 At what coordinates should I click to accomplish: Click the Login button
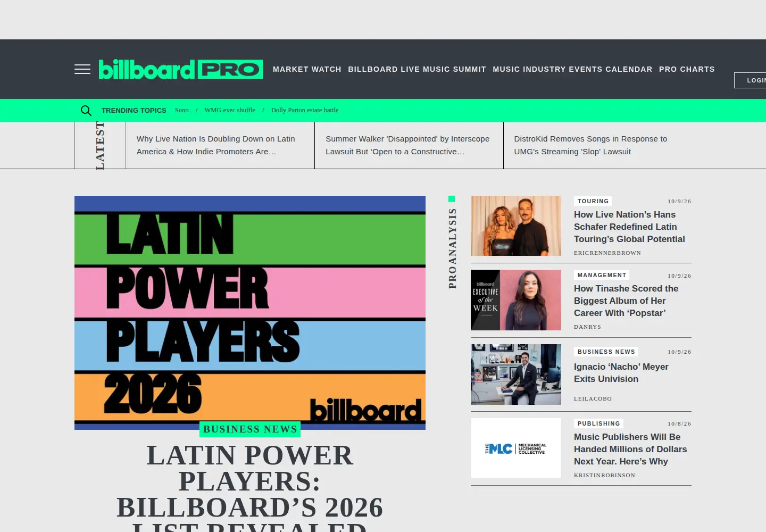[x=751, y=80]
